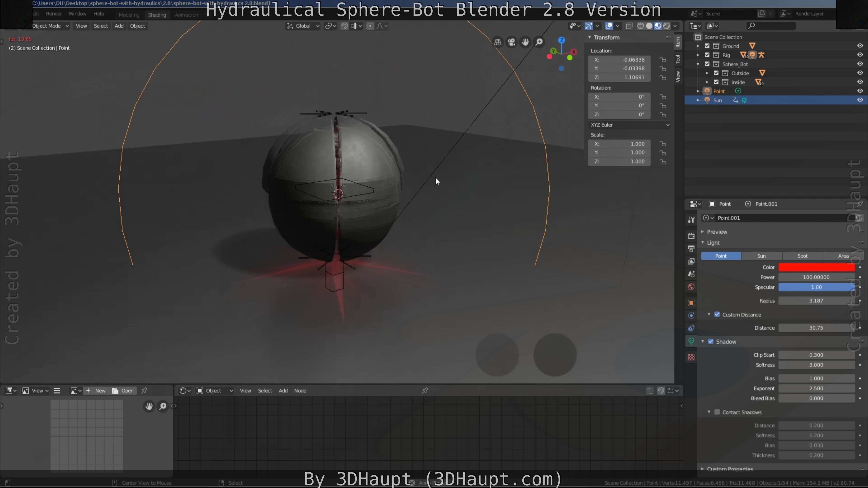Set light type to Area
Image resolution: width=868 pixels, height=488 pixels.
coord(843,256)
